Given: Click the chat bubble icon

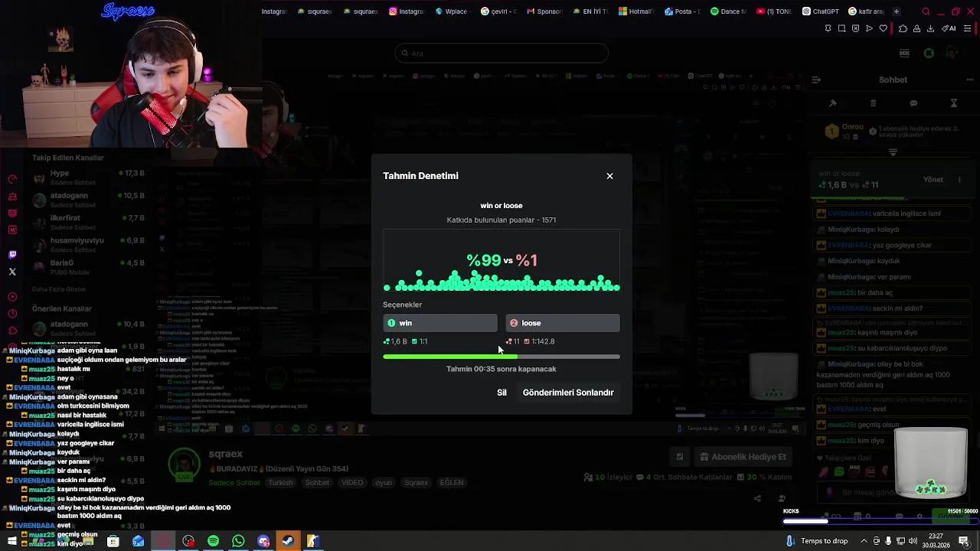Looking at the screenshot, I should coord(913,103).
